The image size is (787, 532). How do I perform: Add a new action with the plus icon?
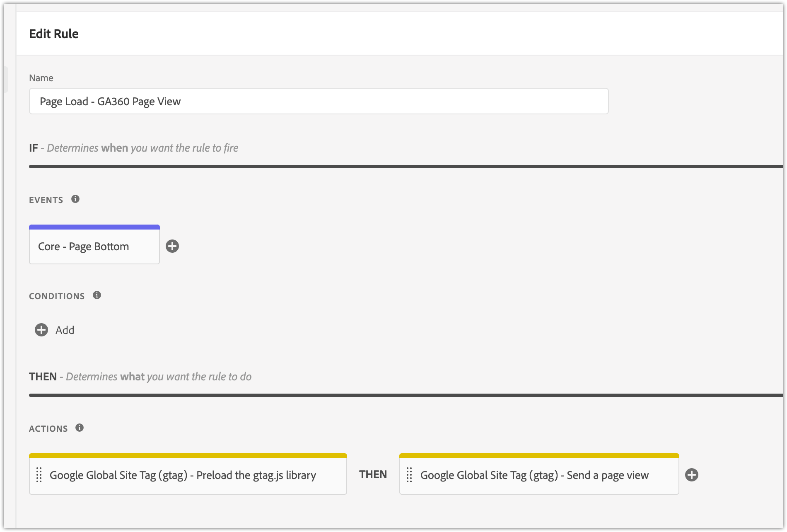click(x=692, y=475)
